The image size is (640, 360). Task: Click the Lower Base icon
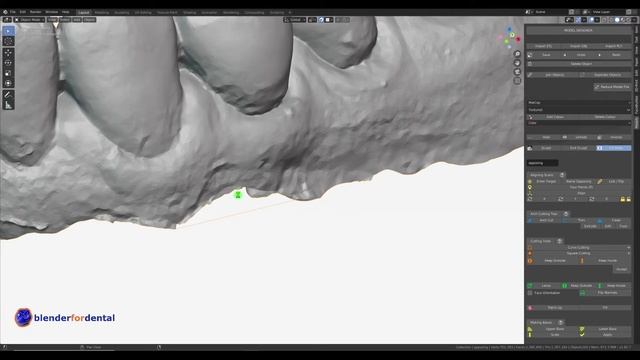582,329
